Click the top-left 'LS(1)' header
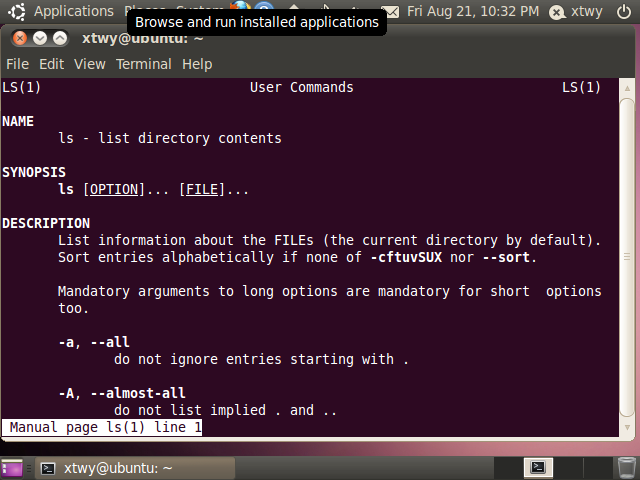 tap(21, 87)
